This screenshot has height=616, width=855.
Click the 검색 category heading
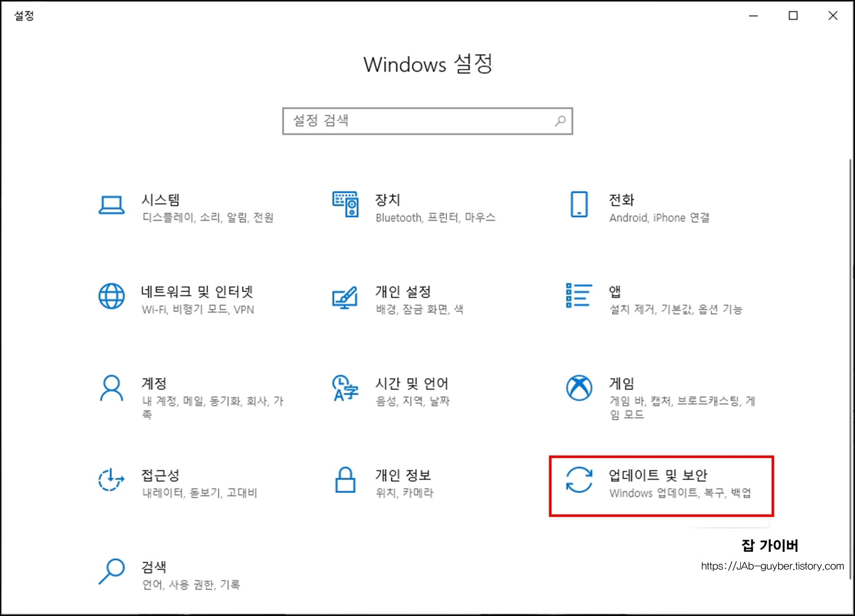coord(154,567)
